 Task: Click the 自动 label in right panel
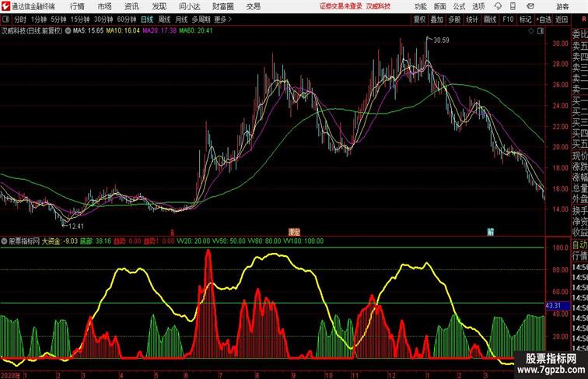579,245
